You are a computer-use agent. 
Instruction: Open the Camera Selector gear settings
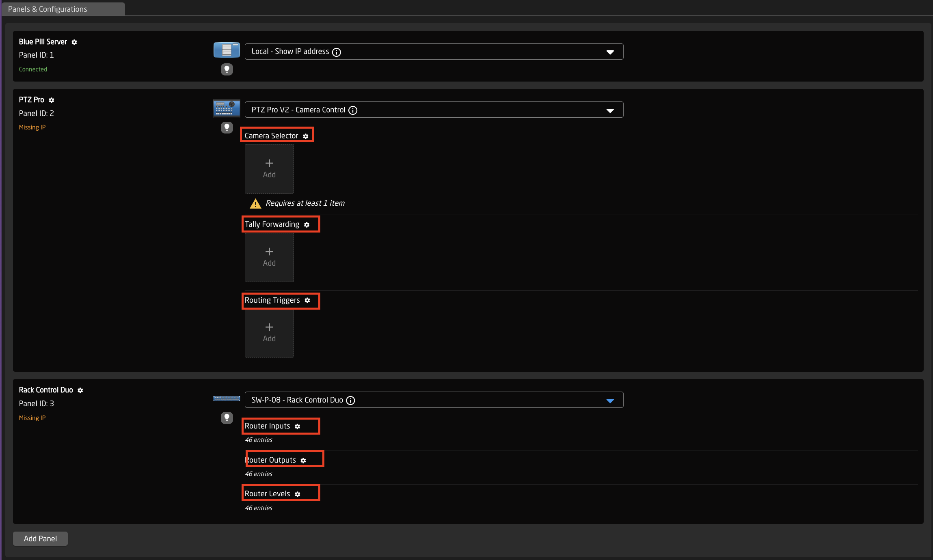pos(306,136)
